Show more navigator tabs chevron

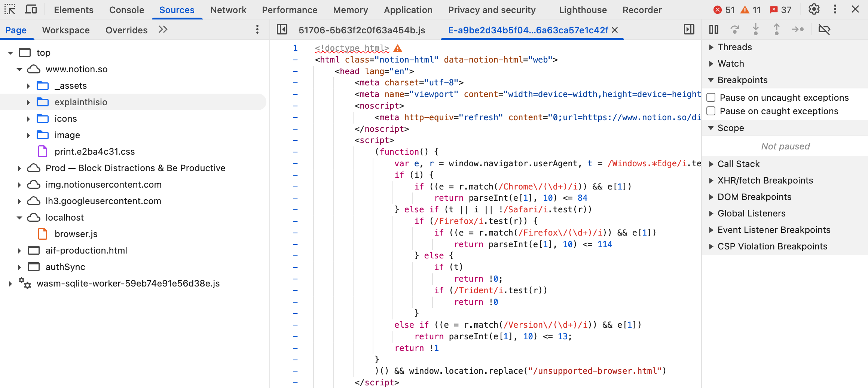tap(163, 30)
